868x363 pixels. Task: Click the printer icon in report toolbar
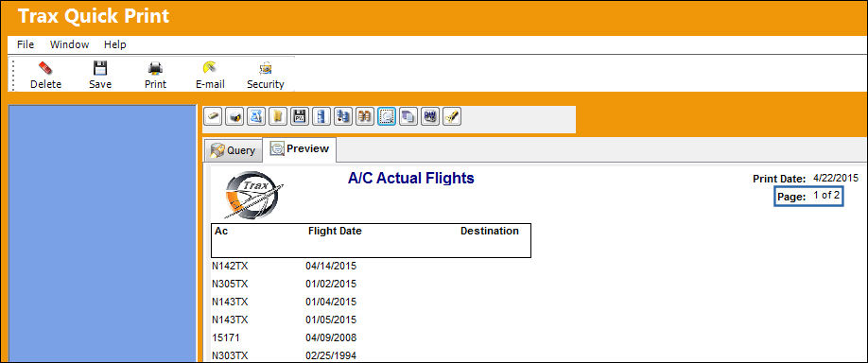[x=234, y=117]
